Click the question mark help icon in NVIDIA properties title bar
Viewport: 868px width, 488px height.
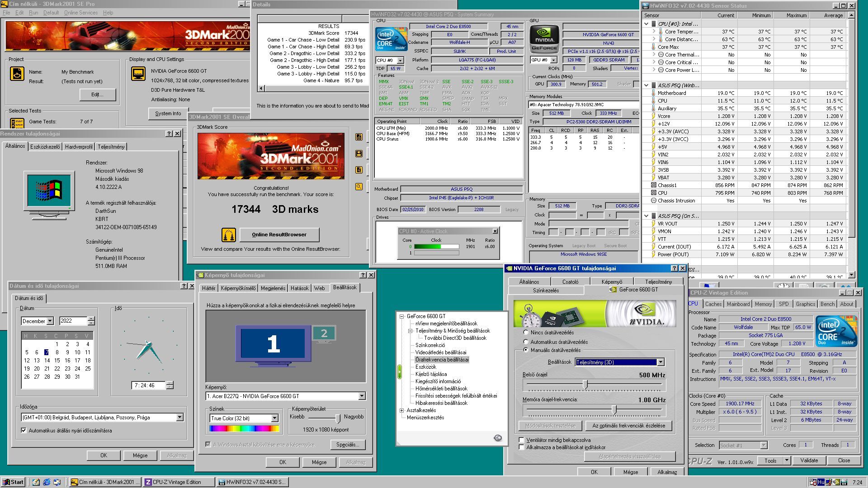pyautogui.click(x=674, y=268)
